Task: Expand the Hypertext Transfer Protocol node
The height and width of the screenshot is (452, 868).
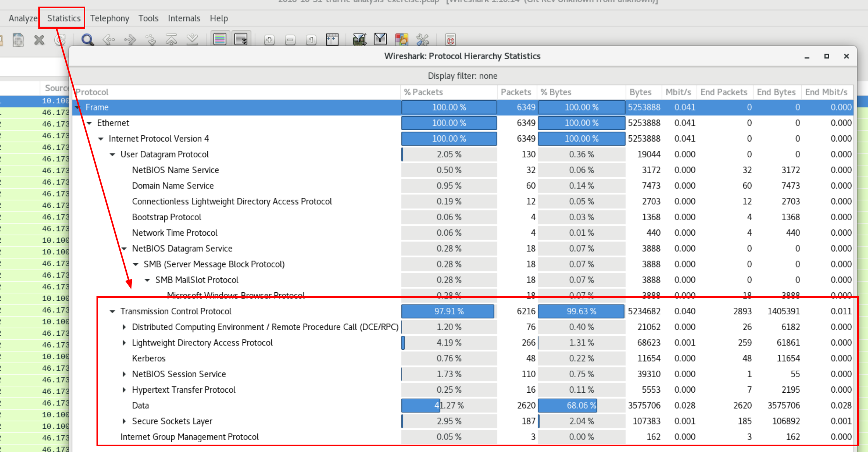Action: point(124,390)
